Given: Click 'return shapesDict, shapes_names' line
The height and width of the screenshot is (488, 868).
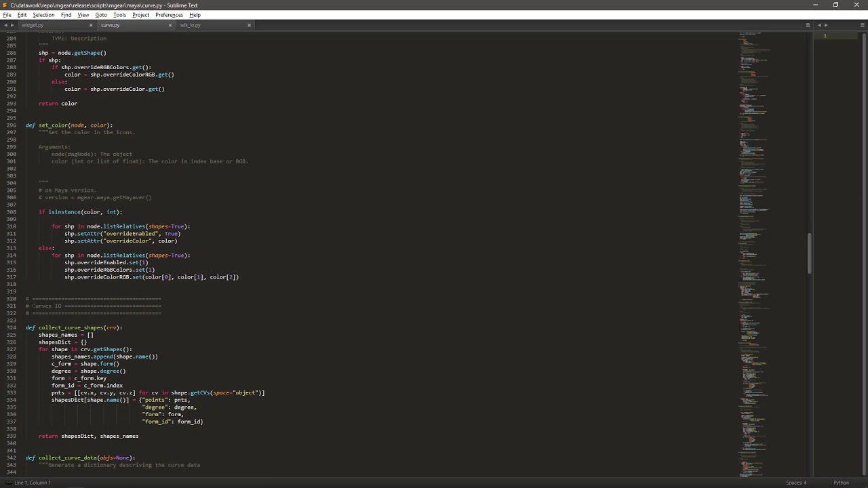Looking at the screenshot, I should point(89,436).
